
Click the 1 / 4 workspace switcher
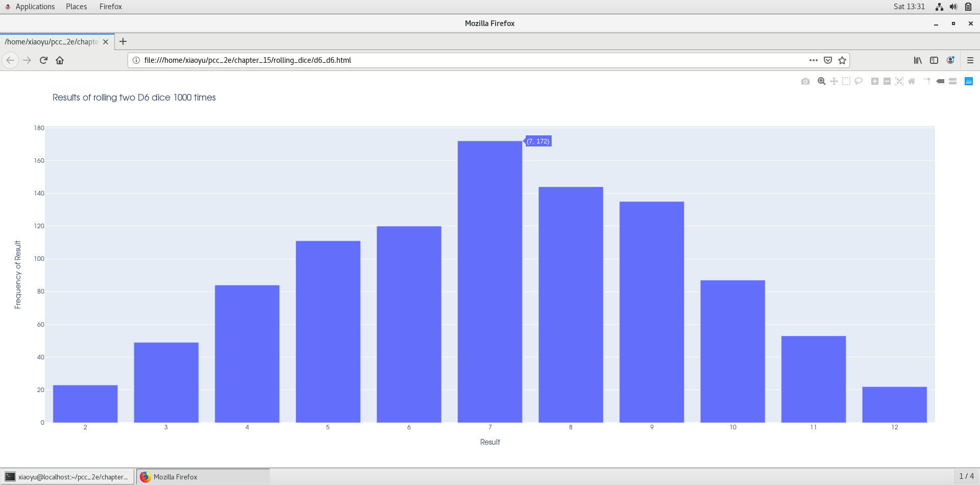[x=967, y=476]
